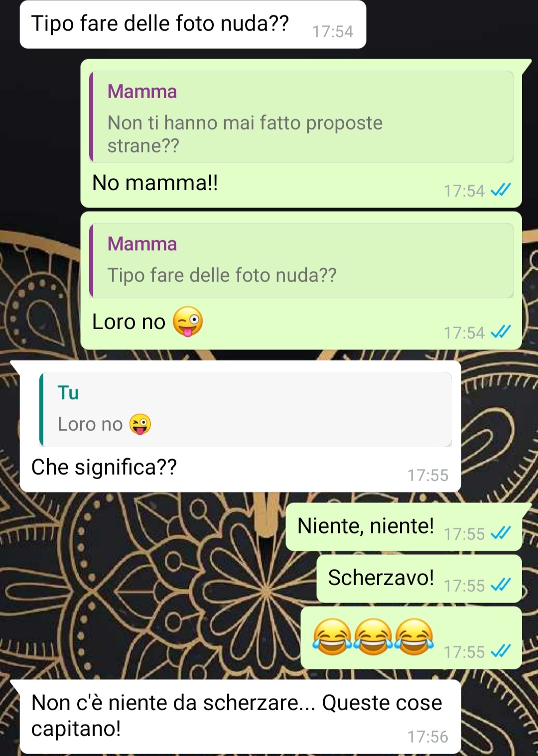
Task: Select the 'Che significa??' message text
Action: [104, 467]
